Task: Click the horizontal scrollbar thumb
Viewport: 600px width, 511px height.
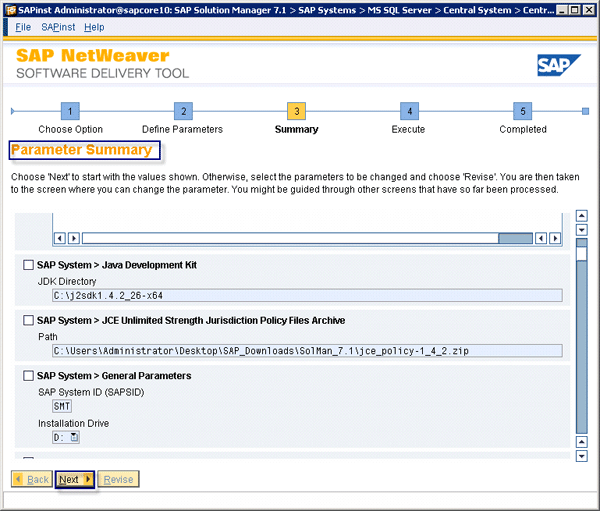Action: point(515,238)
